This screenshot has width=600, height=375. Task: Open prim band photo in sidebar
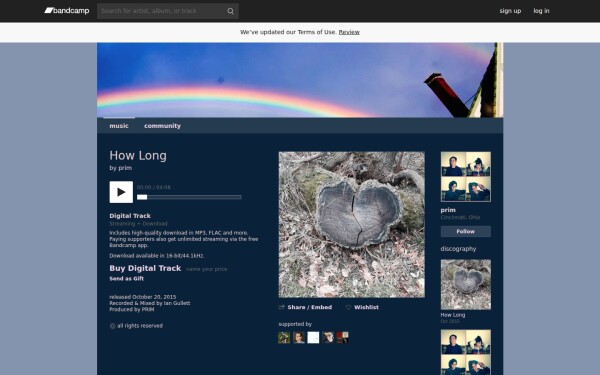point(466,177)
